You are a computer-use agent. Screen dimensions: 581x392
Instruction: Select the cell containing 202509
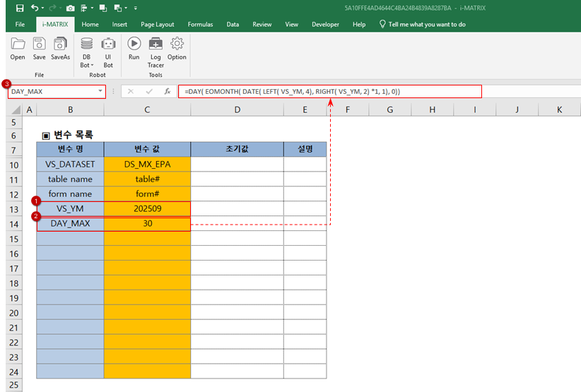point(147,209)
